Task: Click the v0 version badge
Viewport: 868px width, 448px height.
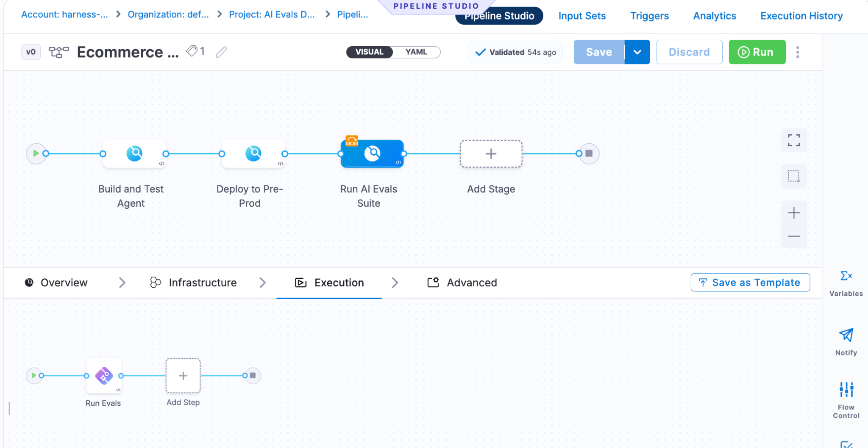Action: pos(31,52)
